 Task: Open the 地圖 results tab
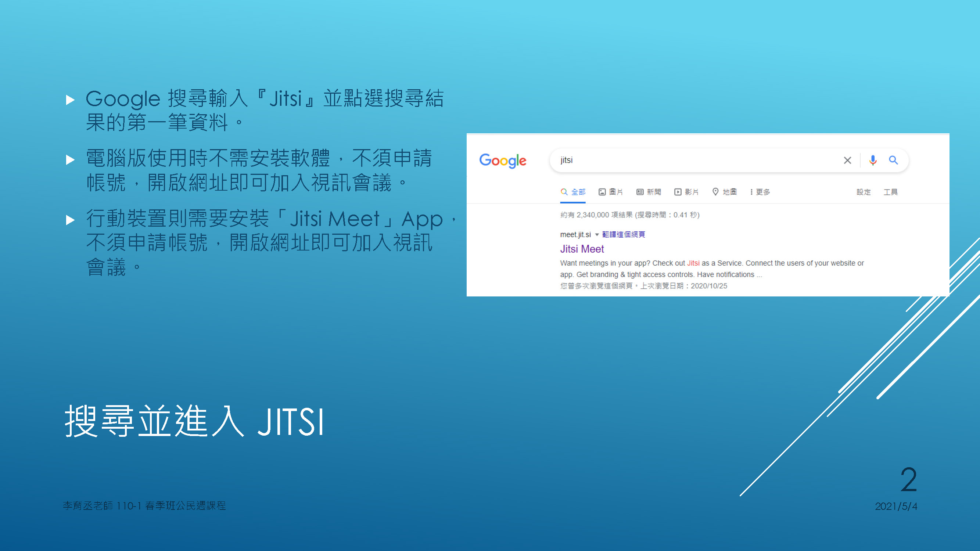tap(724, 192)
